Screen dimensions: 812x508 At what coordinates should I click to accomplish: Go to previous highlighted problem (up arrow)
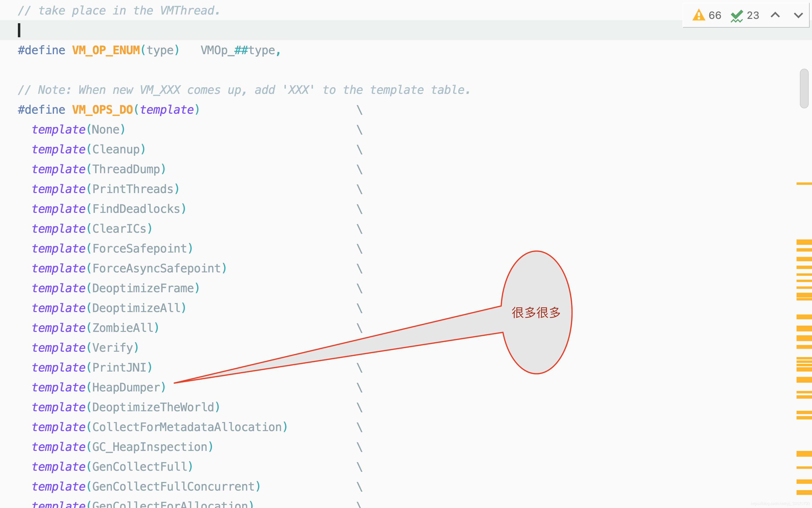[x=775, y=15]
